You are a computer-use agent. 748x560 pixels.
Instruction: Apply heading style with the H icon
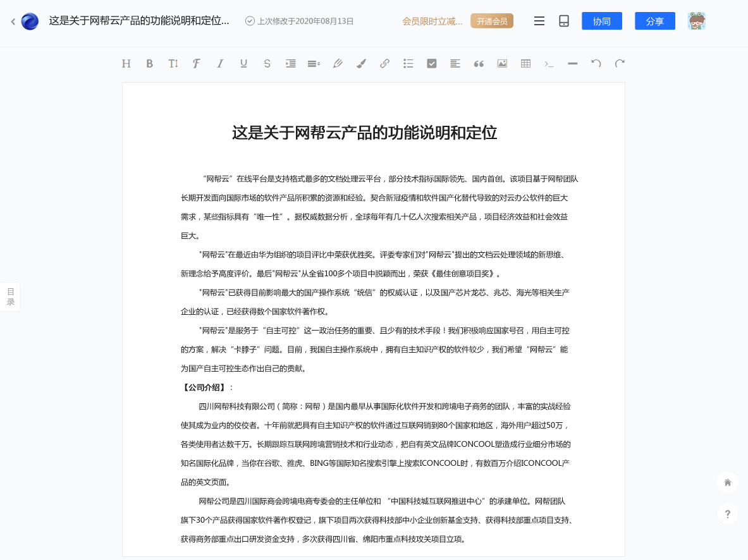tap(126, 63)
